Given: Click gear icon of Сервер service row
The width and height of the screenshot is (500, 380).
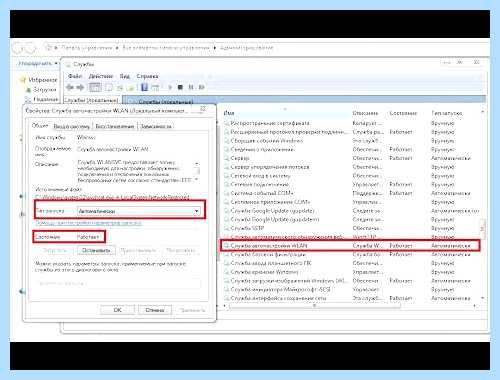Looking at the screenshot, I should pyautogui.click(x=226, y=158).
